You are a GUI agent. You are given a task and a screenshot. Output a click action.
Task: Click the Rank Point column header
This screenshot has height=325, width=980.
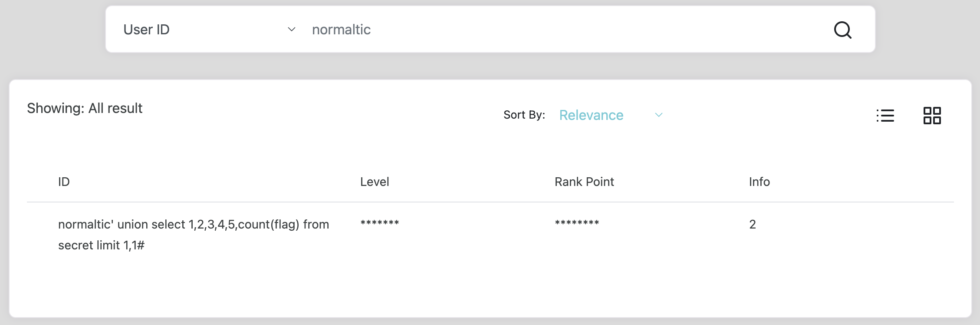click(584, 182)
